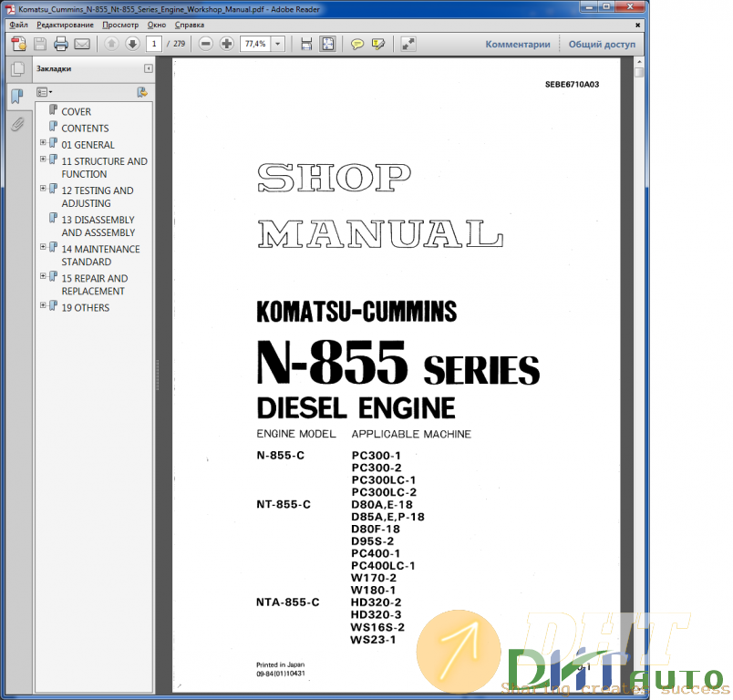Select 11 STRUCTURE AND FUNCTION bookmark
This screenshot has width=733, height=700.
[x=104, y=168]
